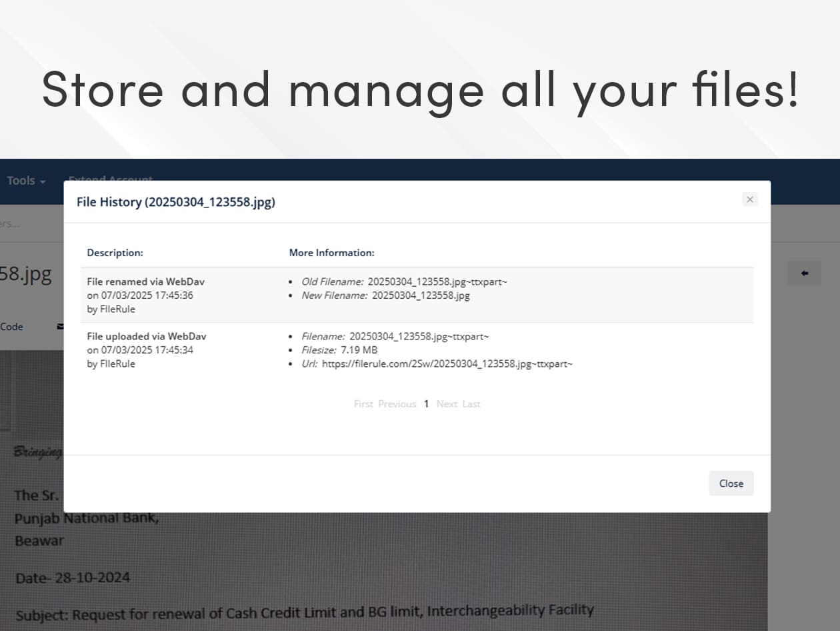Go to First page of history
Image resolution: width=840 pixels, height=631 pixels.
(363, 404)
